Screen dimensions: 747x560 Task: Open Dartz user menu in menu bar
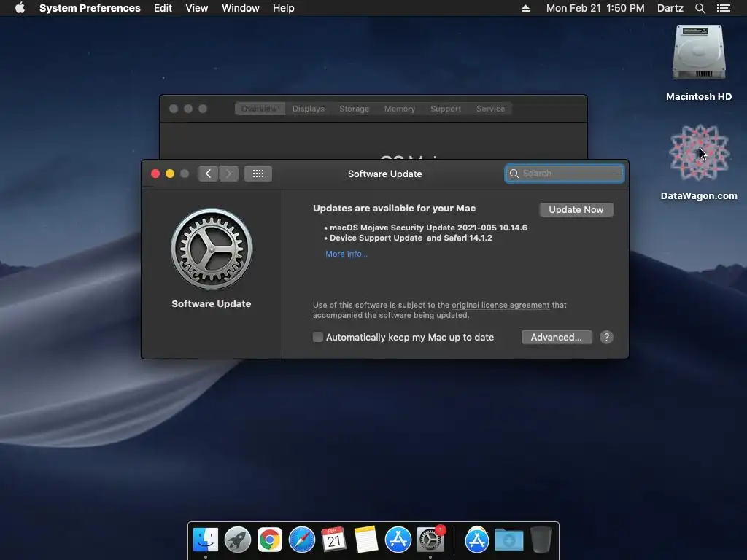click(x=670, y=8)
